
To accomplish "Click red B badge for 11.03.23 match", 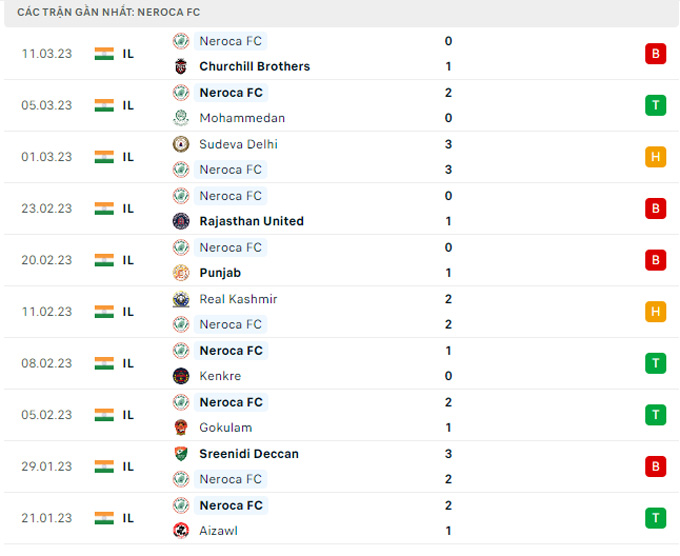I will tap(655, 54).
